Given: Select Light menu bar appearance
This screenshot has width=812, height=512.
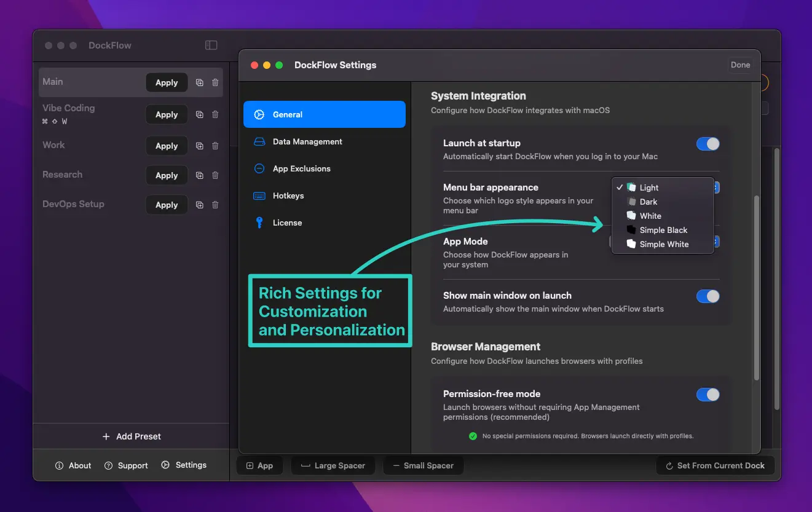Looking at the screenshot, I should click(x=663, y=187).
